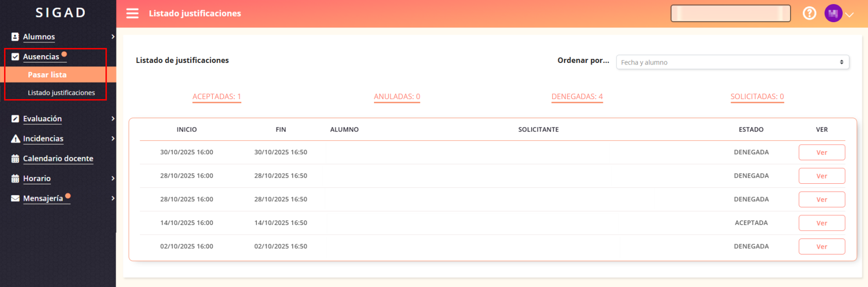Open Listado justificaciones in sidebar
This screenshot has width=868, height=287.
pyautogui.click(x=61, y=93)
